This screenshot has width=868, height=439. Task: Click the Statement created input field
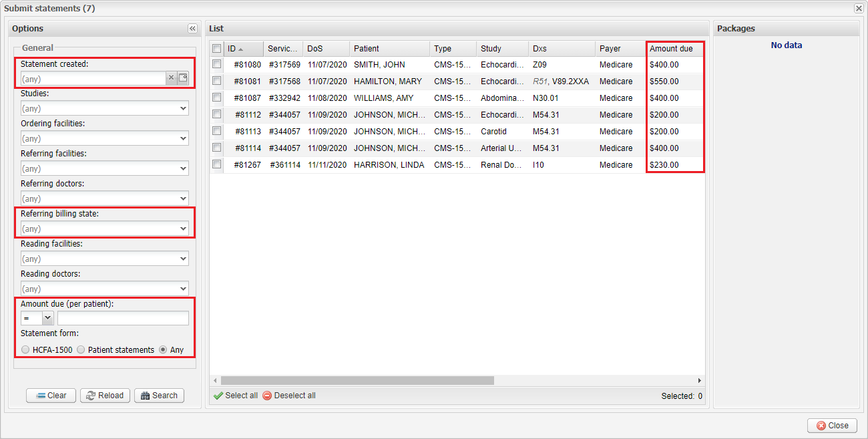click(93, 78)
